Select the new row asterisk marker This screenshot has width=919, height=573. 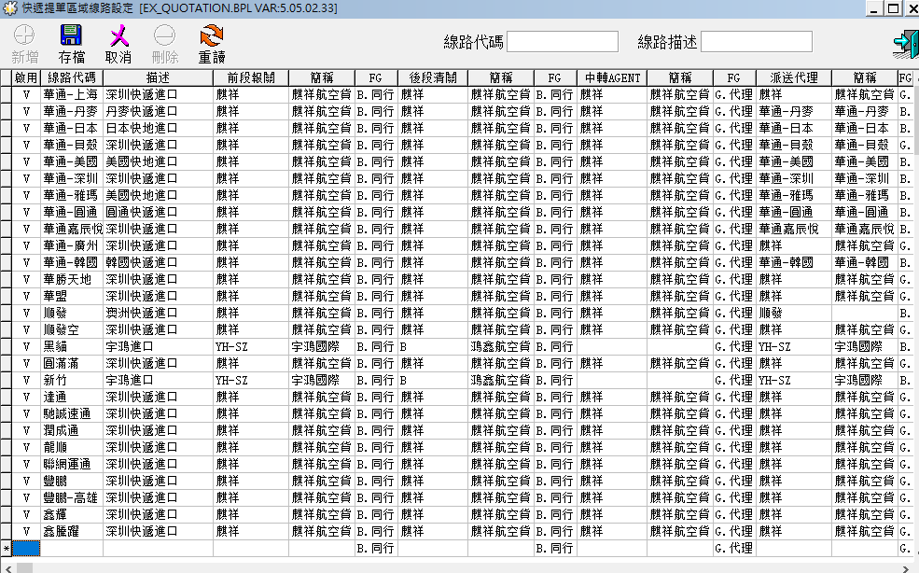point(6,549)
